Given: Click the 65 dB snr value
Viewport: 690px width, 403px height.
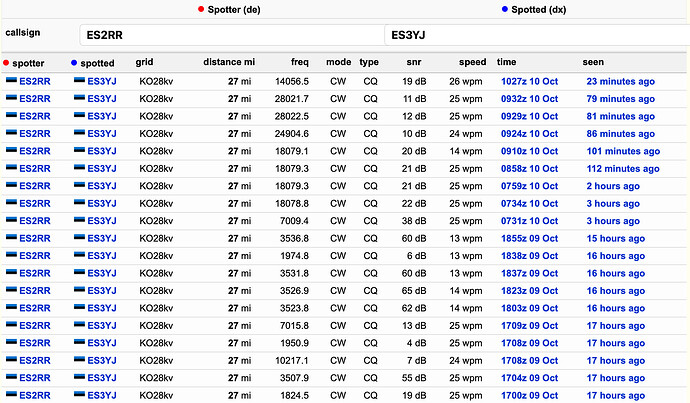Looking at the screenshot, I should click(414, 291).
